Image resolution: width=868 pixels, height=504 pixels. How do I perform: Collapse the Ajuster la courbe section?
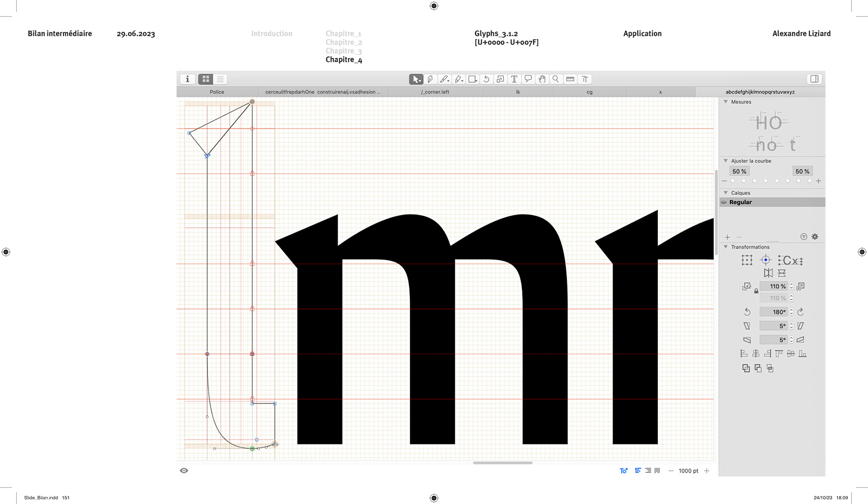(725, 161)
